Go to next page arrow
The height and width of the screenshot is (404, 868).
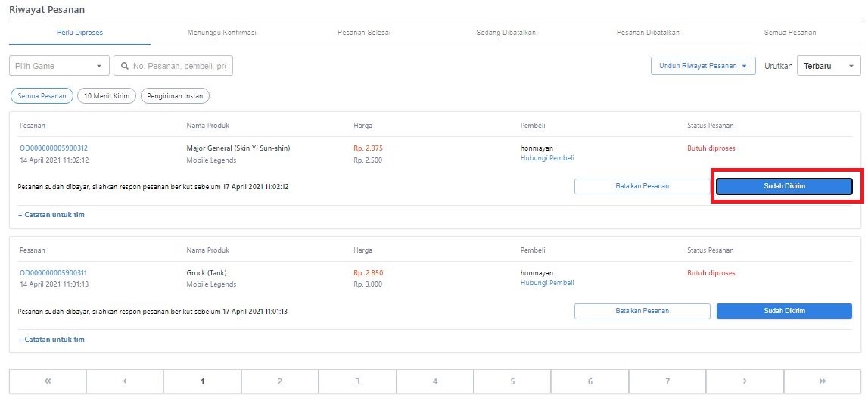[x=745, y=381]
